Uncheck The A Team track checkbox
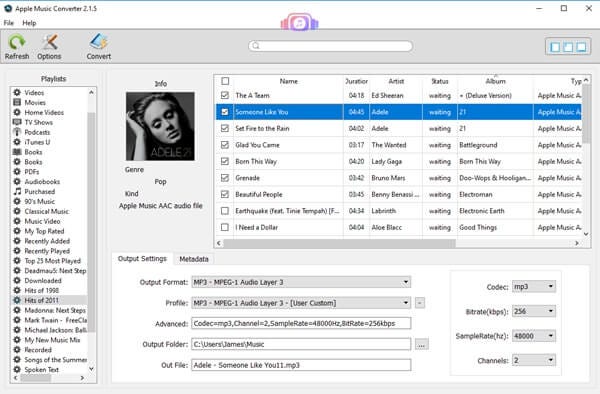Image resolution: width=600 pixels, height=394 pixels. [x=225, y=95]
